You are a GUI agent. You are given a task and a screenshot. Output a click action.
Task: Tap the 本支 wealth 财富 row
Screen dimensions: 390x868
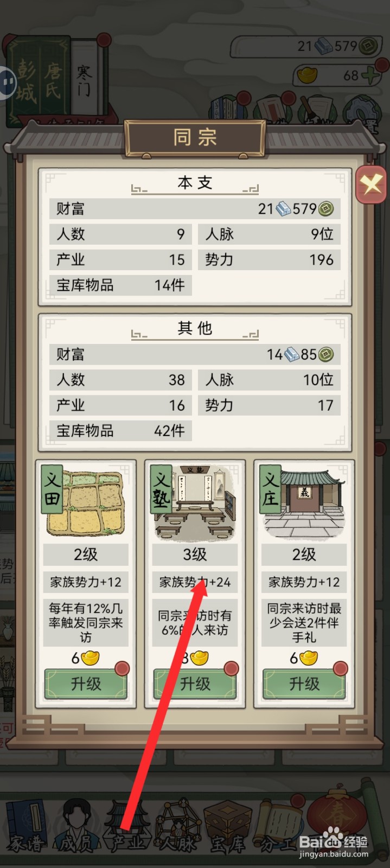pos(195,208)
